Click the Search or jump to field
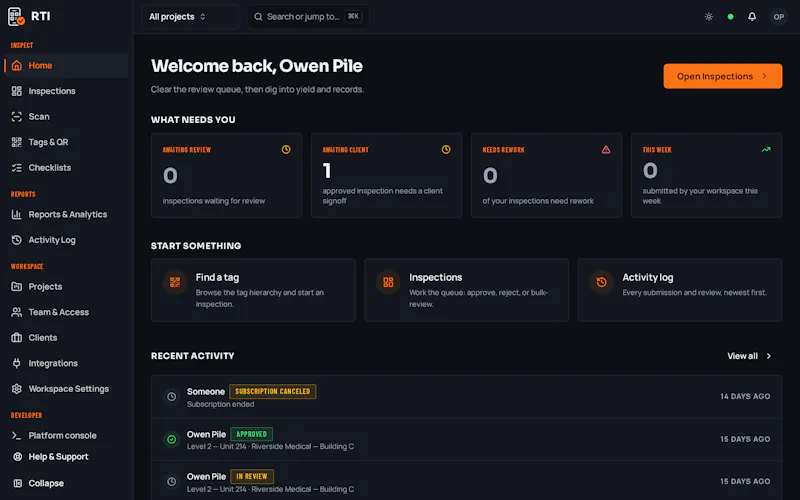The image size is (800, 500). (308, 17)
